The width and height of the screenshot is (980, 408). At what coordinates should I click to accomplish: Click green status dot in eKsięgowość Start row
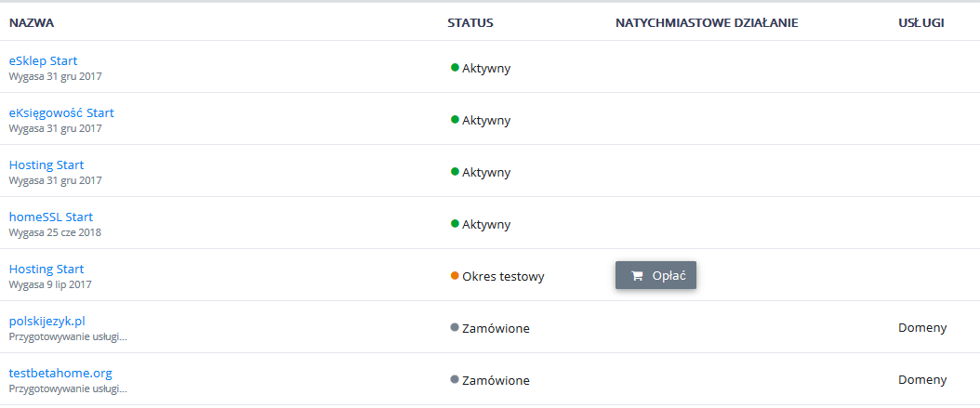[455, 119]
